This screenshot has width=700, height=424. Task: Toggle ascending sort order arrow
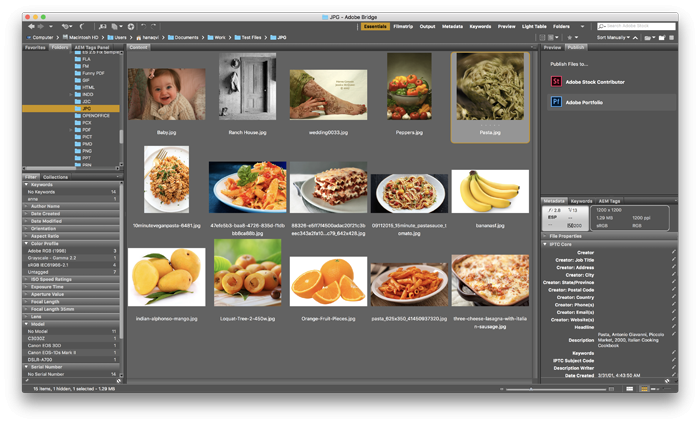click(635, 37)
